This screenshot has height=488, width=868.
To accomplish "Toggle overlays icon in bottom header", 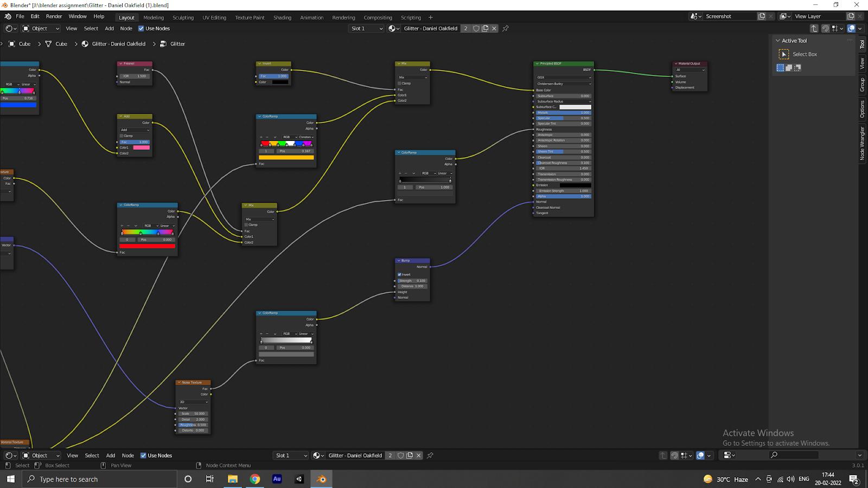I will (700, 455).
